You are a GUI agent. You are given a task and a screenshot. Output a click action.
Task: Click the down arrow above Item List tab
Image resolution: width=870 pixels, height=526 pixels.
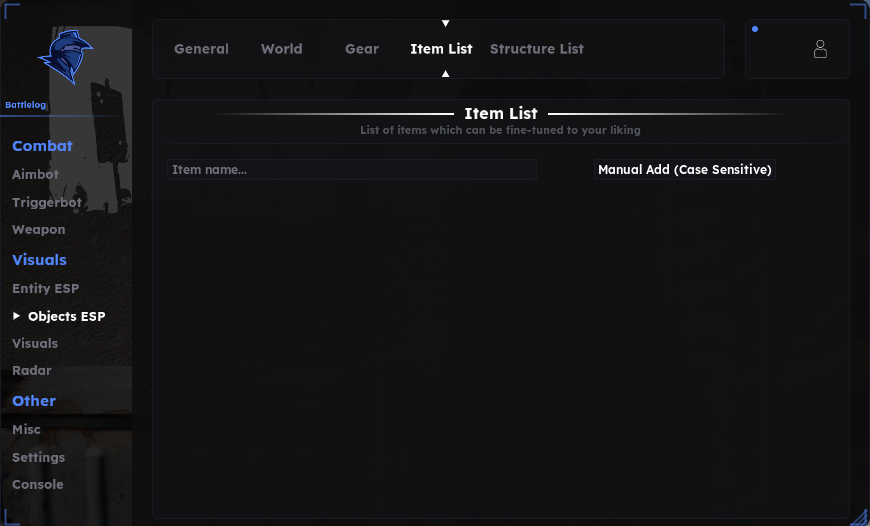coord(445,23)
